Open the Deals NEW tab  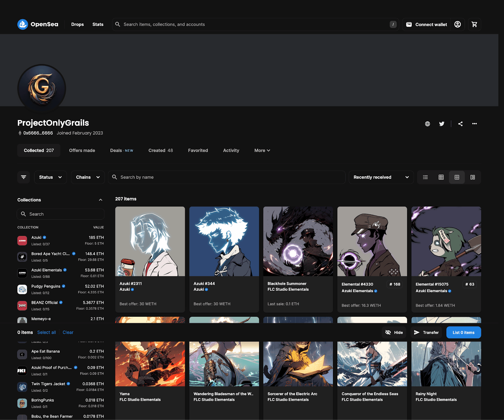click(122, 150)
